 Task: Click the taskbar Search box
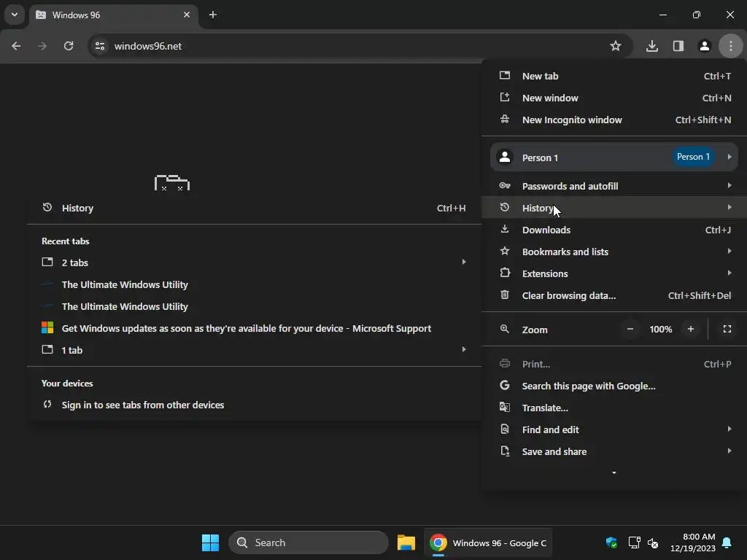pyautogui.click(x=309, y=542)
